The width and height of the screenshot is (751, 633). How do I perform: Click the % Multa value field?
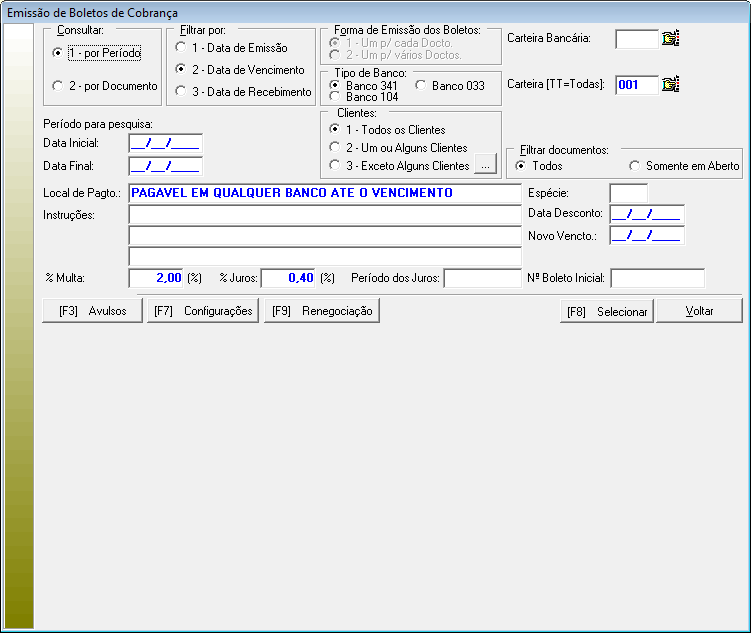[x=157, y=278]
